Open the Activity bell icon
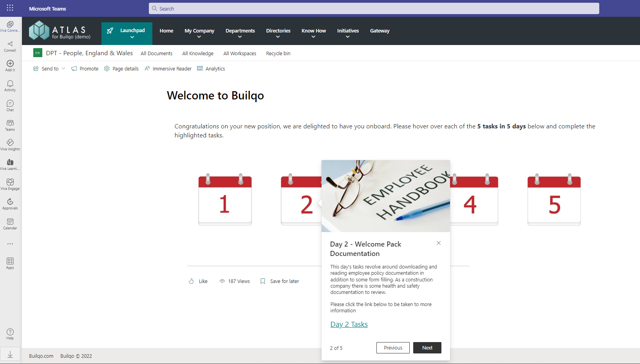The width and height of the screenshot is (640, 364). (10, 85)
